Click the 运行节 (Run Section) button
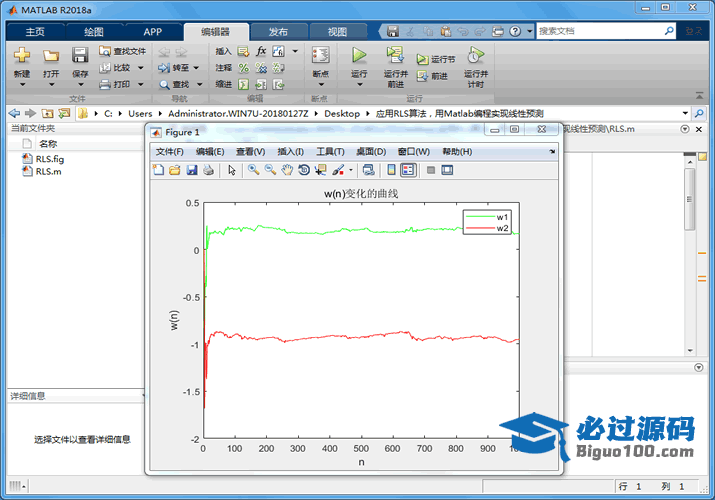715x500 pixels. pos(436,59)
